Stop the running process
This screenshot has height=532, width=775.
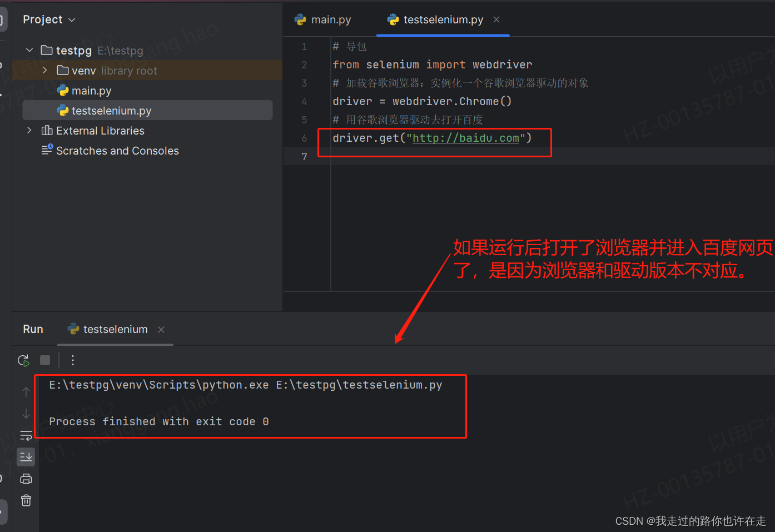[45, 360]
